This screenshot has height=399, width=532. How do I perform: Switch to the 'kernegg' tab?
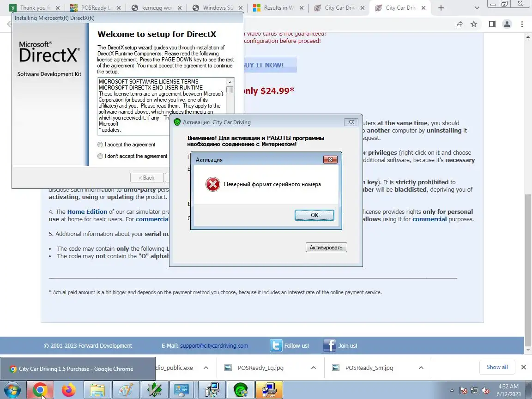tap(156, 8)
